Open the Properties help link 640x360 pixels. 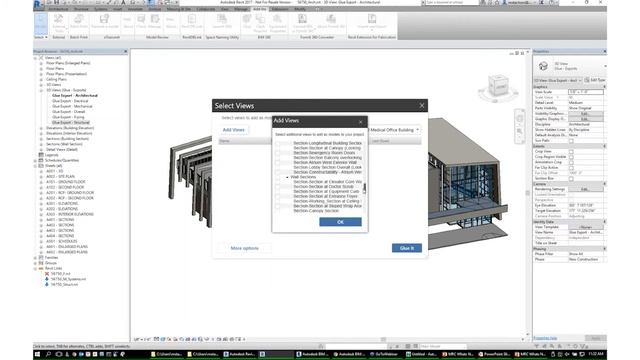pyautogui.click(x=545, y=338)
